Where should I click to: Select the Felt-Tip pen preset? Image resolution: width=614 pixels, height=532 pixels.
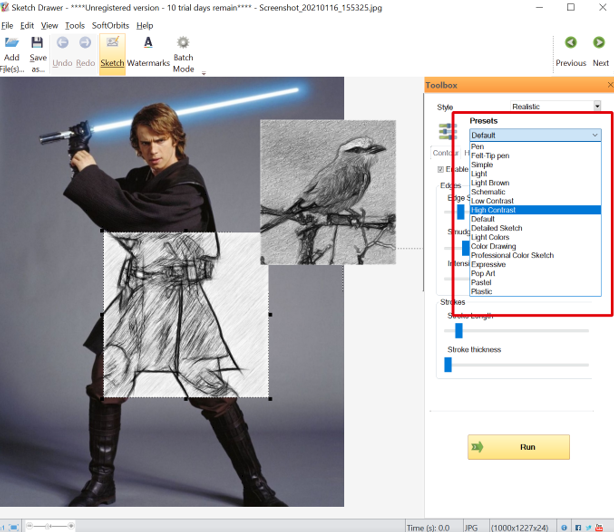tap(535, 155)
